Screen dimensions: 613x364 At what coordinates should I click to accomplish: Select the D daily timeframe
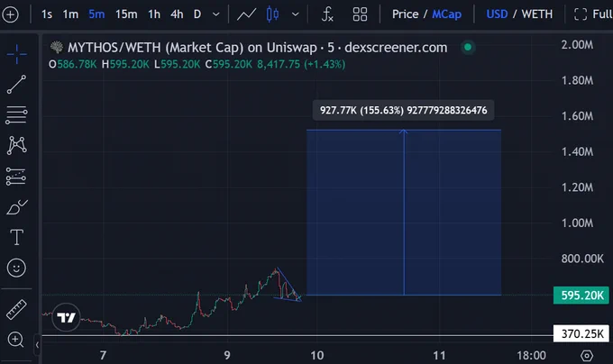coord(197,14)
